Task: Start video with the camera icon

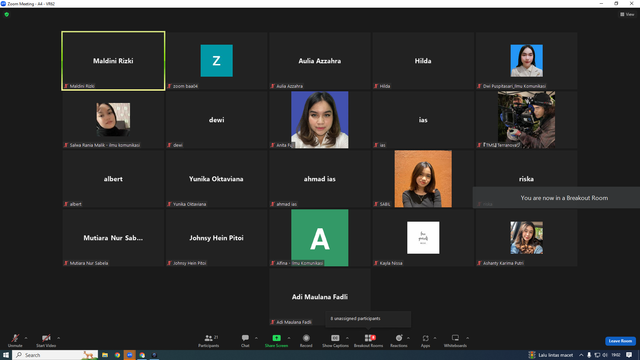Action: [x=46, y=340]
